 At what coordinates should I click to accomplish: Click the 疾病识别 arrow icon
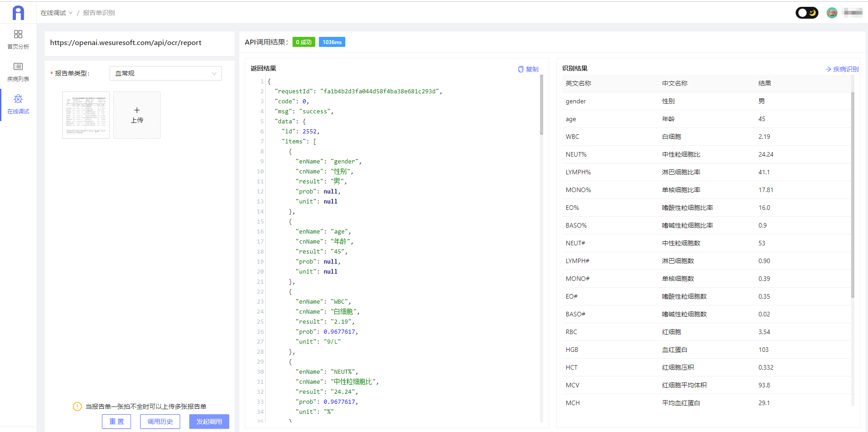pos(828,69)
